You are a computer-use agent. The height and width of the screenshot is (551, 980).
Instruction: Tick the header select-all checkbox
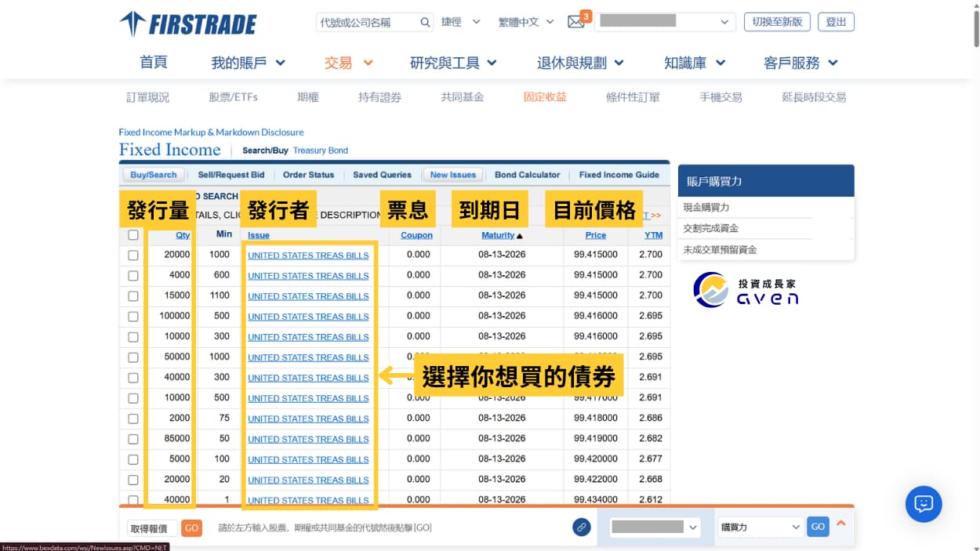coord(133,235)
